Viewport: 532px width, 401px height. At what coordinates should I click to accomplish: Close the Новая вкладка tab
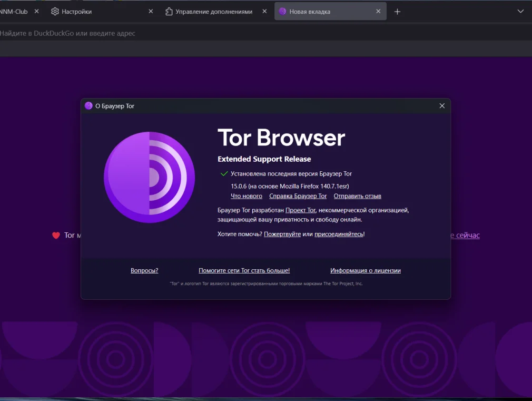378,12
